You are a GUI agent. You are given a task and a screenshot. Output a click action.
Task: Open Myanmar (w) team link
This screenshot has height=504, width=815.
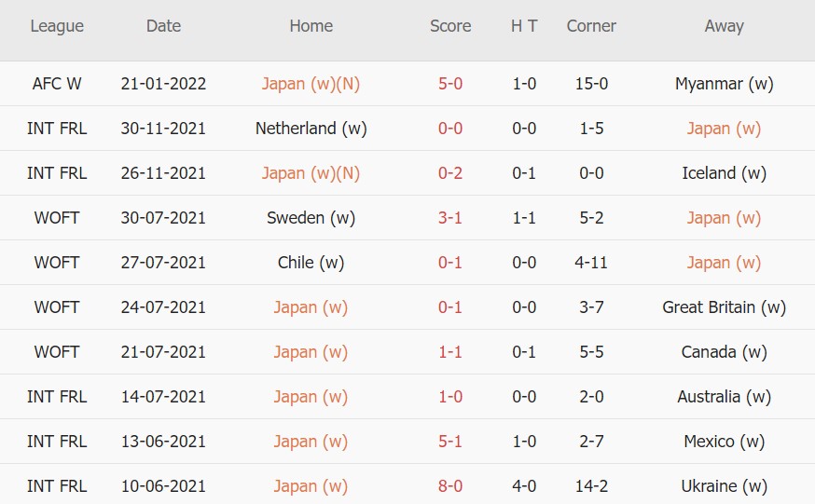(724, 84)
